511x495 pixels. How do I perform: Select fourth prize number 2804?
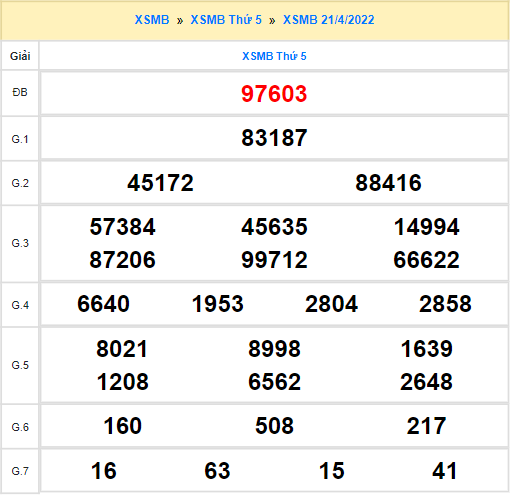331,304
